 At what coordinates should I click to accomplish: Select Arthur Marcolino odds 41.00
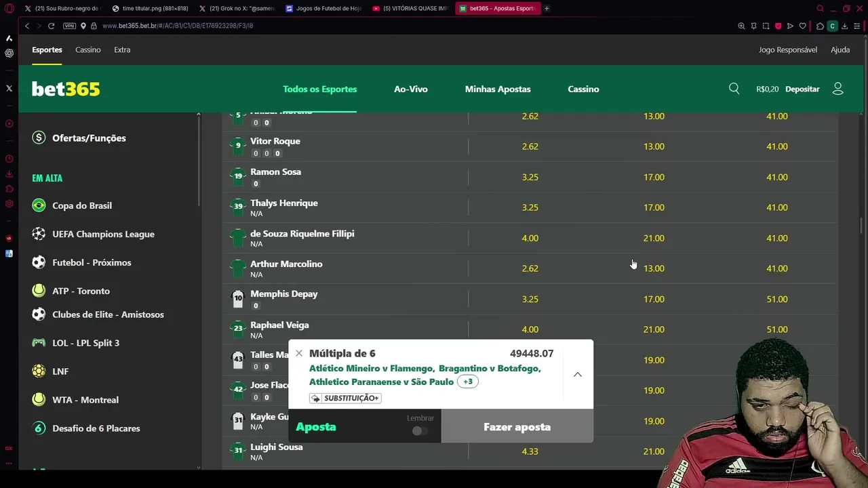tap(776, 268)
